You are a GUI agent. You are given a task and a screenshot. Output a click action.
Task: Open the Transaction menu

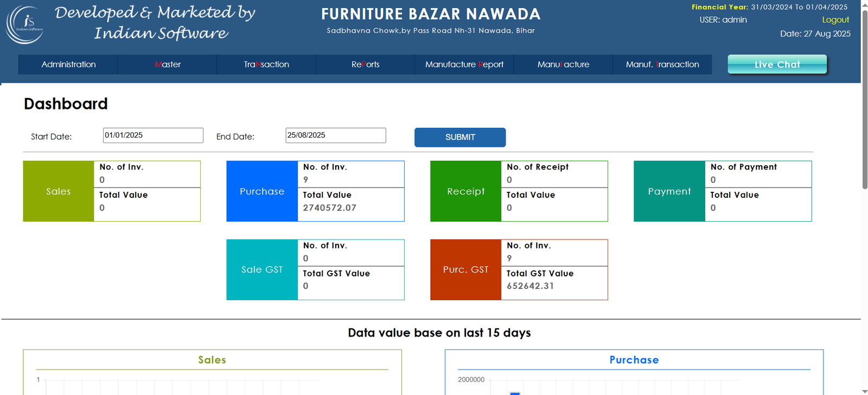[x=266, y=64]
